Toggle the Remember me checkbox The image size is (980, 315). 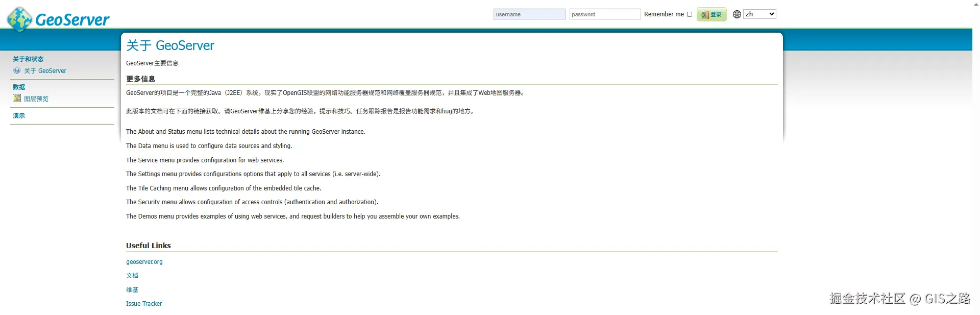click(x=690, y=14)
